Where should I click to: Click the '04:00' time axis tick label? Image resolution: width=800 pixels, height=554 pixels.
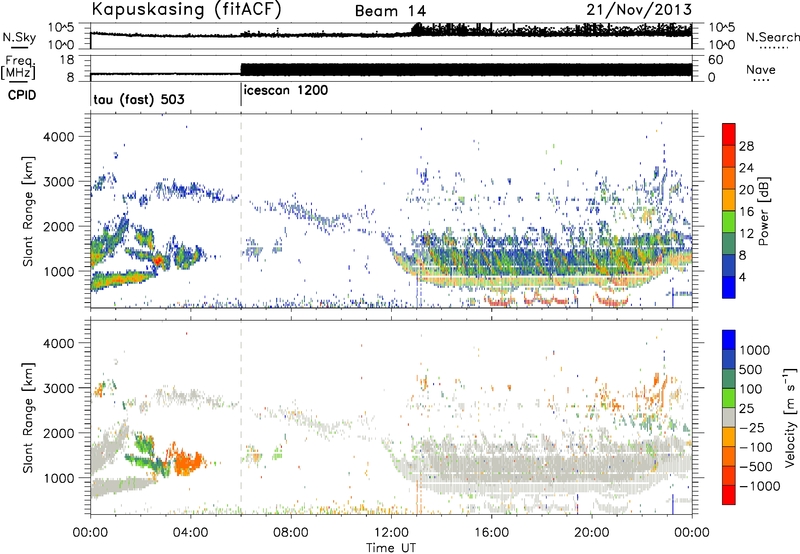click(190, 533)
